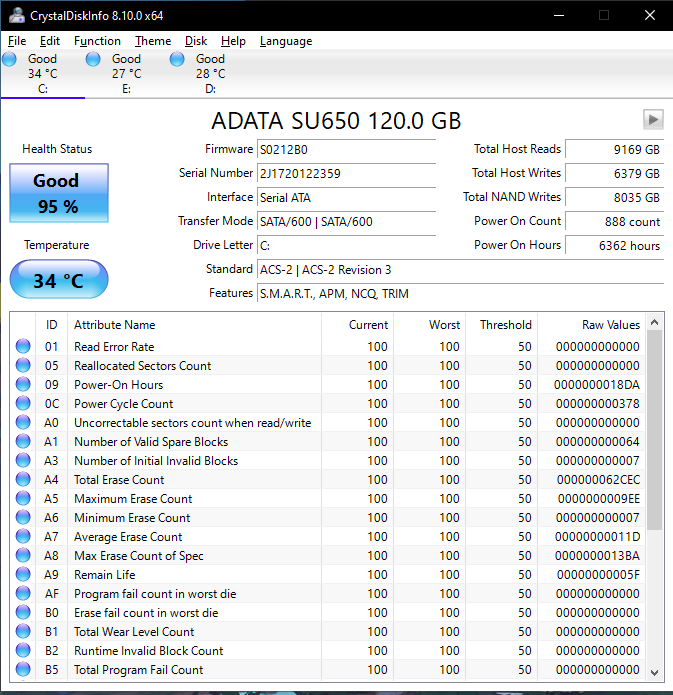The height and width of the screenshot is (695, 673).
Task: Open the Language menu
Action: (x=286, y=41)
